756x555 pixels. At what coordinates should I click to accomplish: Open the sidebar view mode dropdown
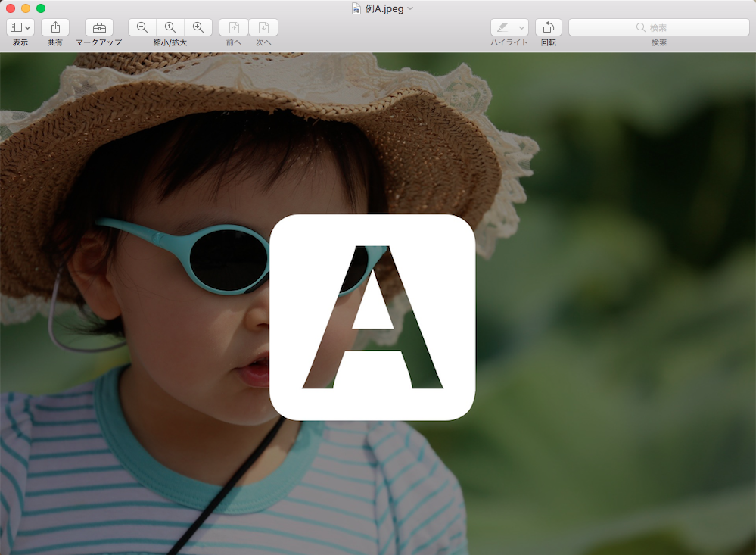(20, 27)
